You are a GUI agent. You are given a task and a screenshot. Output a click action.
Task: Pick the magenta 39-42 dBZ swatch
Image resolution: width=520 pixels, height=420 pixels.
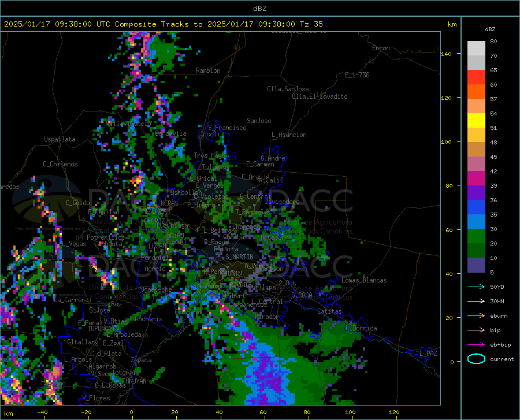476,179
